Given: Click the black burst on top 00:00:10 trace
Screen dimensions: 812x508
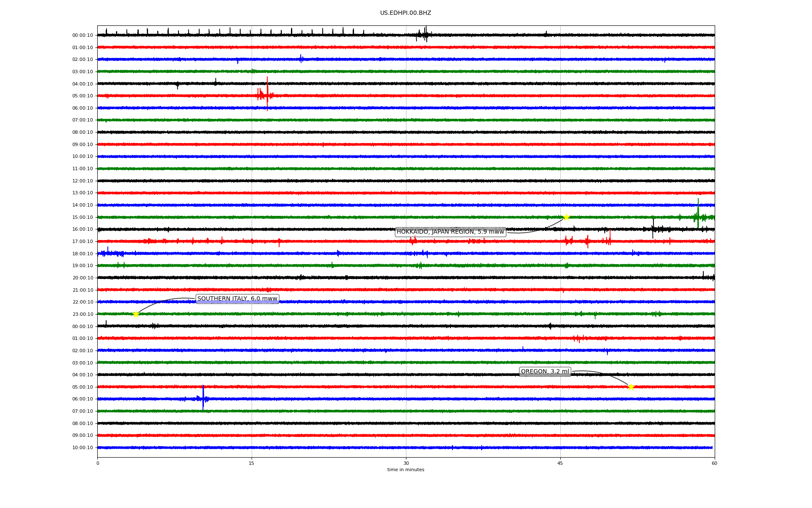Looking at the screenshot, I should point(425,34).
